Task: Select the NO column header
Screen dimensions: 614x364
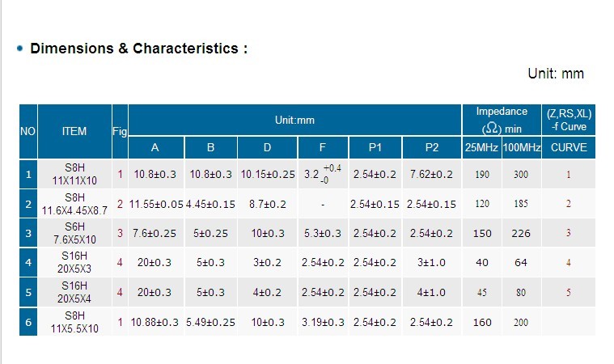Action: pyautogui.click(x=28, y=132)
